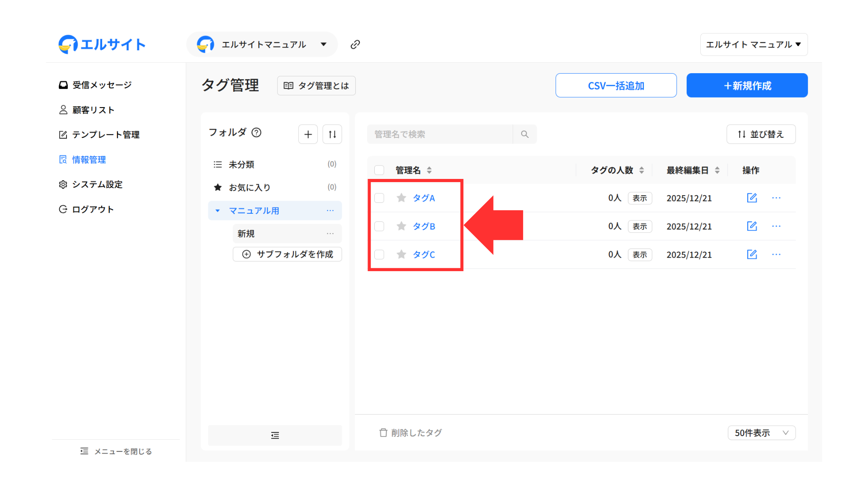Check the タグA checkbox

pyautogui.click(x=379, y=198)
